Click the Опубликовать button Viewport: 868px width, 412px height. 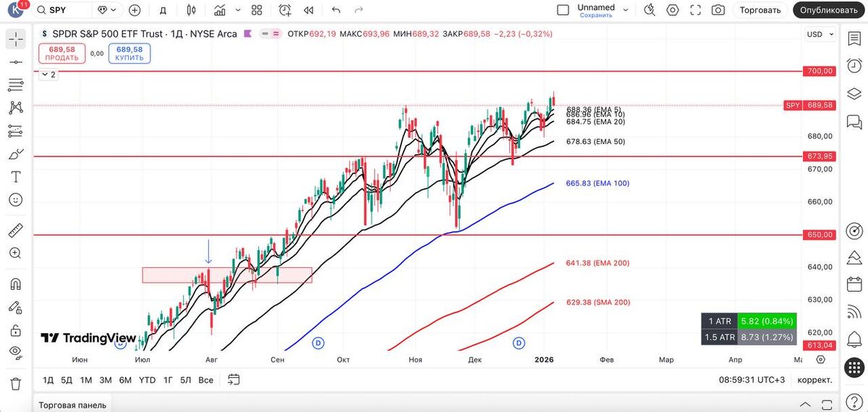829,10
